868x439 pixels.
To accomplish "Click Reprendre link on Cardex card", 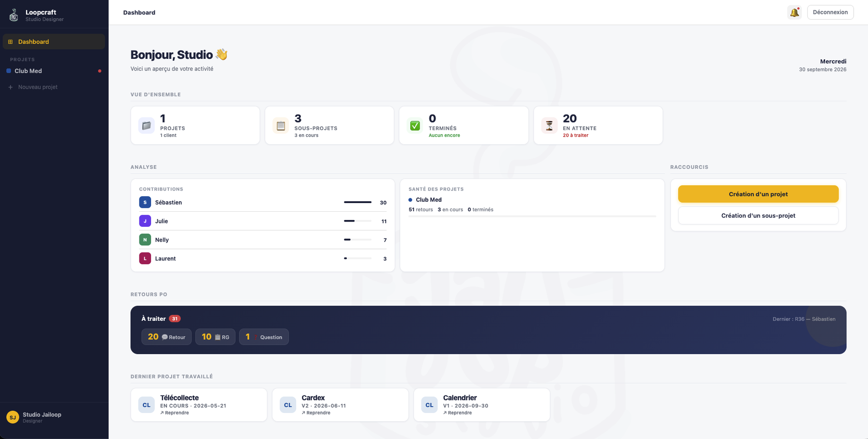I will point(316,413).
